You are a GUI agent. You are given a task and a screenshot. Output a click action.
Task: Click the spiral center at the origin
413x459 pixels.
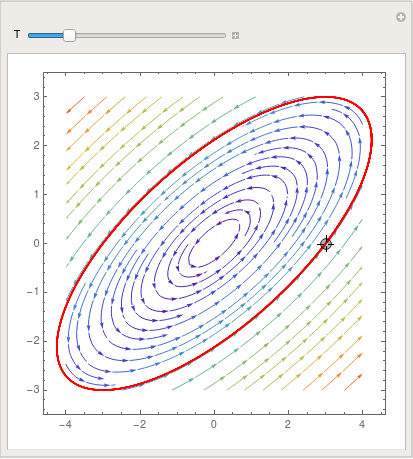point(214,244)
